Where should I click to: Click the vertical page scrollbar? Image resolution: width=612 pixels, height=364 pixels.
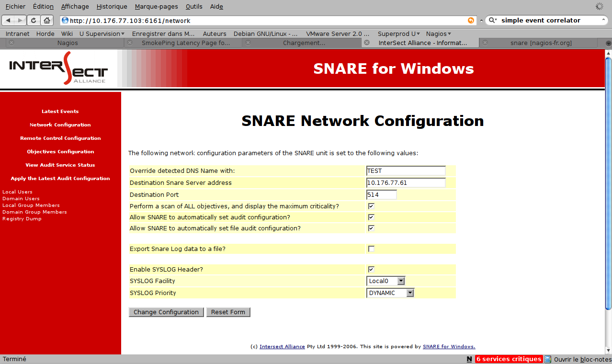[x=608, y=182]
